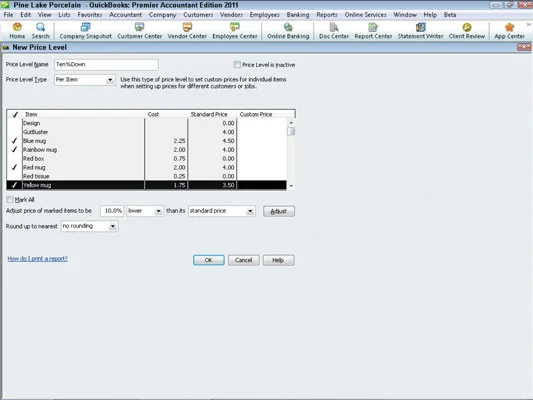Click the Standard Price column header
Image resolution: width=533 pixels, height=400 pixels.
(x=212, y=115)
